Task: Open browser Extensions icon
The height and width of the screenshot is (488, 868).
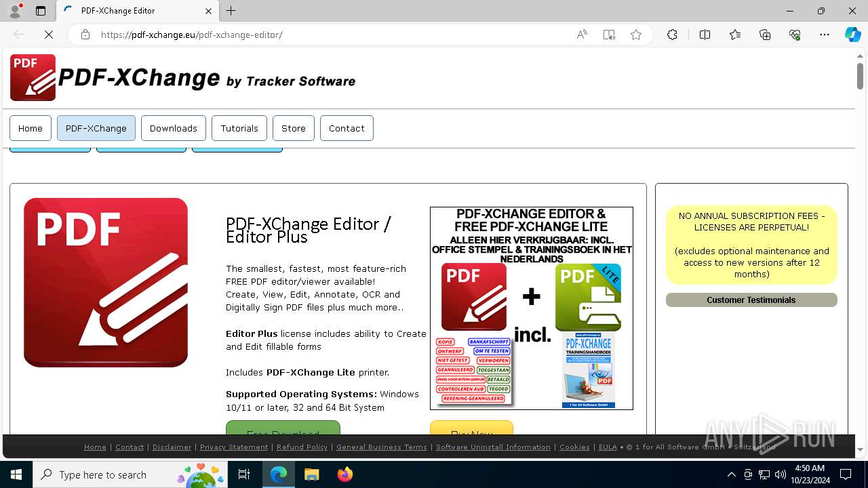Action: coord(672,35)
